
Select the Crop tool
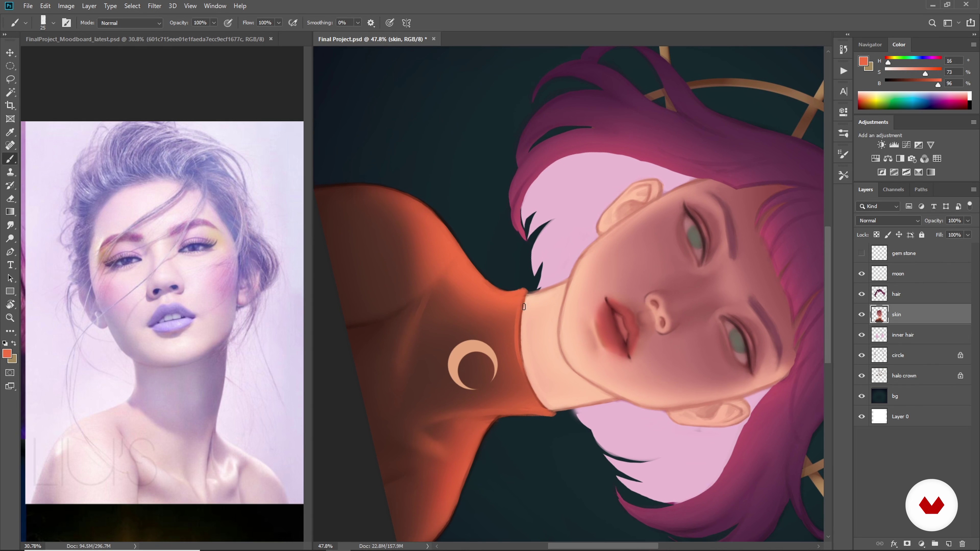point(10,105)
